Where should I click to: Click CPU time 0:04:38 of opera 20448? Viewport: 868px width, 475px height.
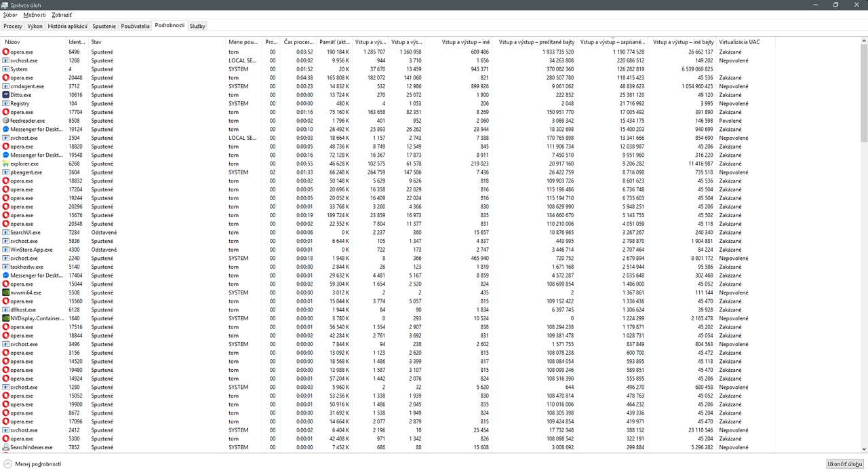tap(304, 78)
